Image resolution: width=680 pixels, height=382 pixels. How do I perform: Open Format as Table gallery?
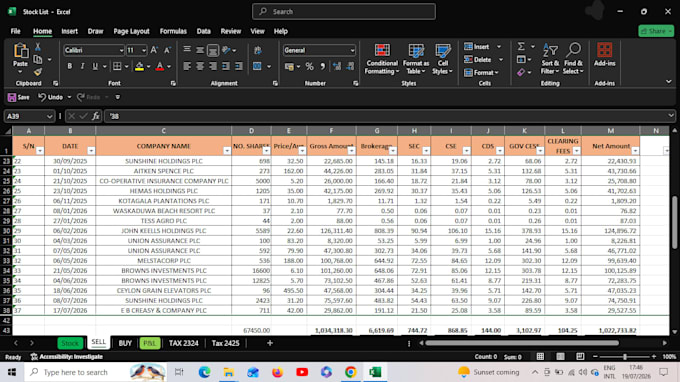tap(415, 59)
